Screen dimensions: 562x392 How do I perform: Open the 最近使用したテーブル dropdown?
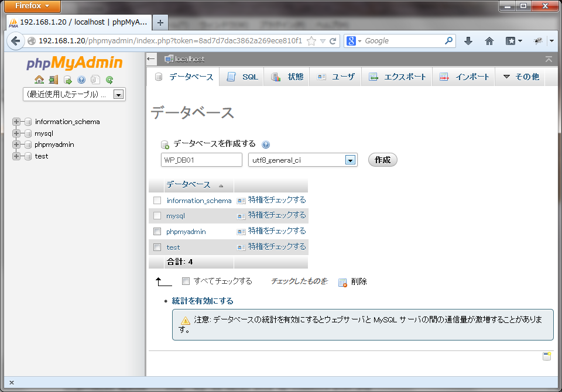[x=74, y=94]
